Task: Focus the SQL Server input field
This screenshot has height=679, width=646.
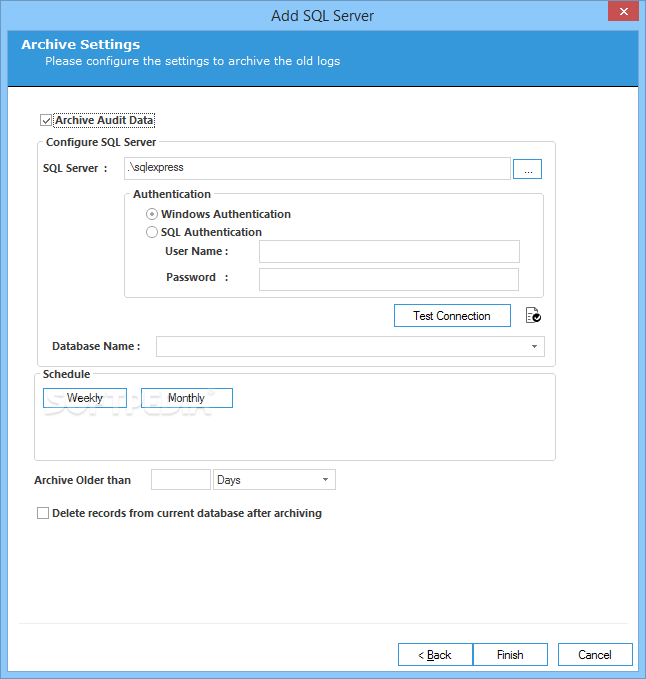Action: tap(317, 168)
